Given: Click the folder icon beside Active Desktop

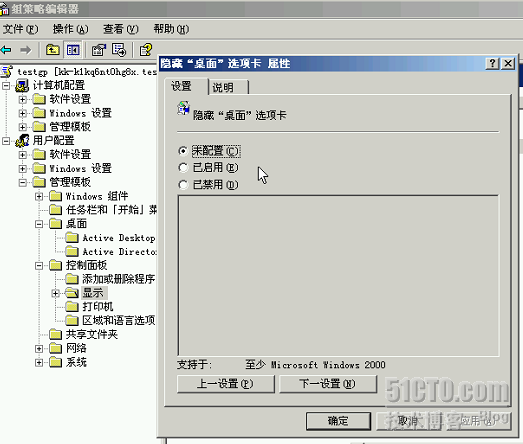Looking at the screenshot, I should tap(72, 238).
